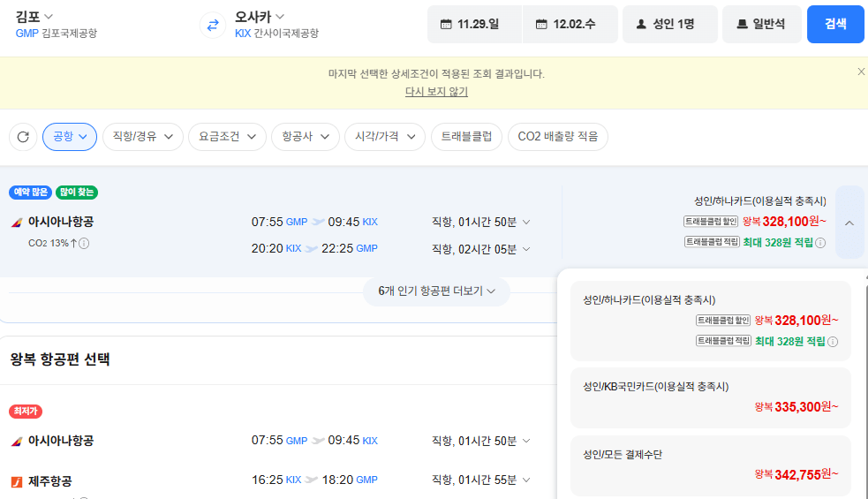Click the 제주항공 logo
The width and height of the screenshot is (868, 499).
pyautogui.click(x=17, y=482)
